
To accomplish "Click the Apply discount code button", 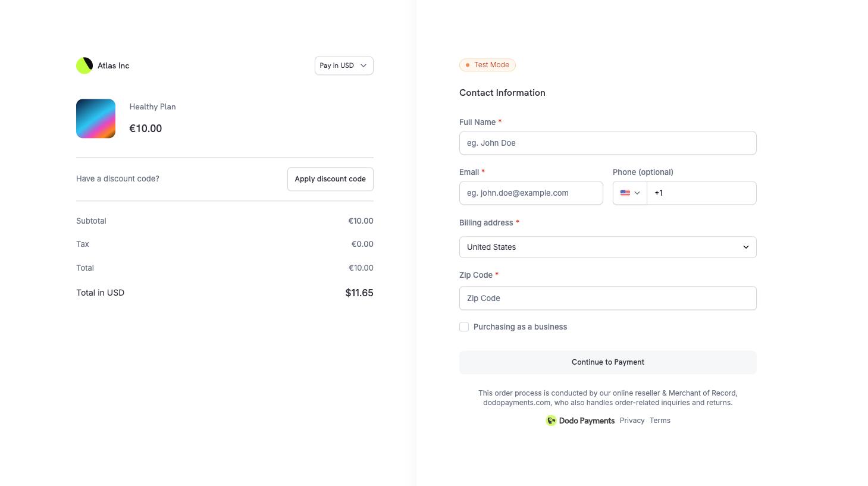I will pyautogui.click(x=330, y=178).
